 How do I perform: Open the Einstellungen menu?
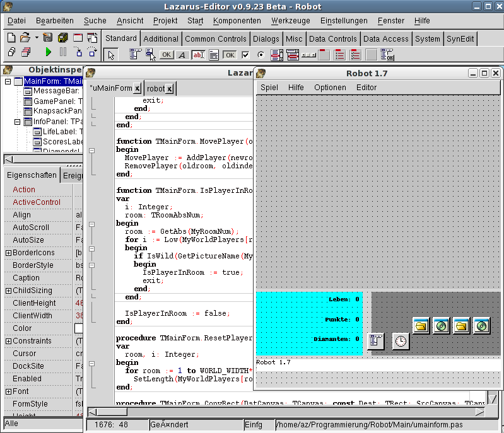coord(344,21)
